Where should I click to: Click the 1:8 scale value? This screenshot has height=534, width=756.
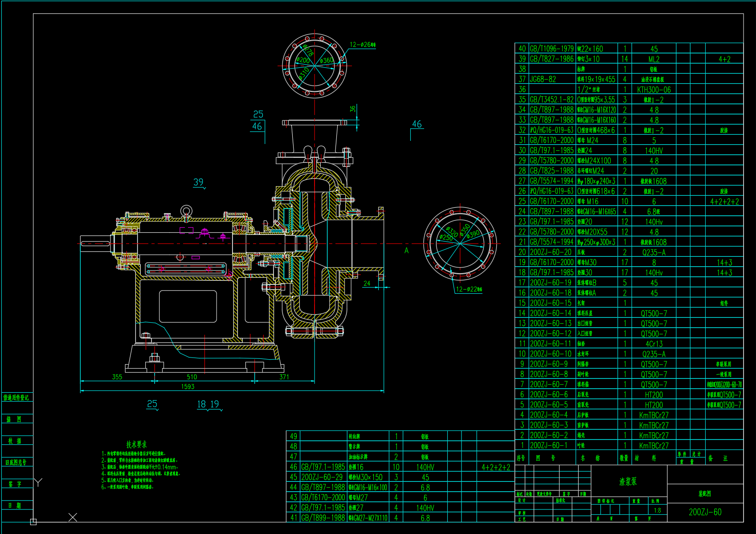[x=657, y=510]
